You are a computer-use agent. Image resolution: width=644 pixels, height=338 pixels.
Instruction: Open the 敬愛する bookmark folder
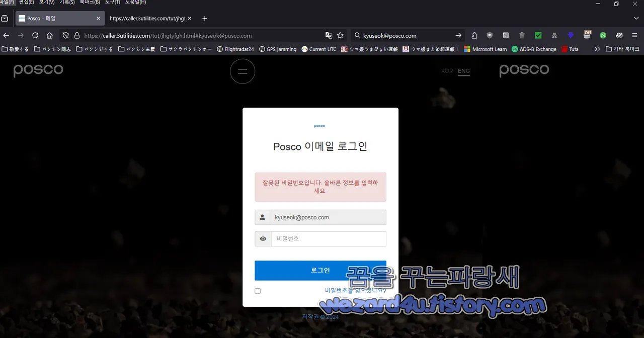pos(15,49)
